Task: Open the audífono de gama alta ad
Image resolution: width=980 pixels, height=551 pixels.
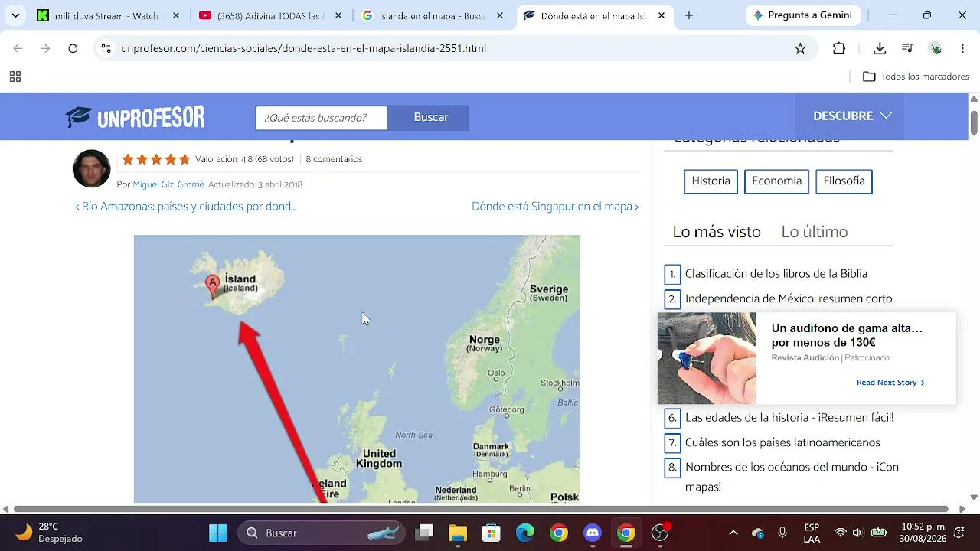Action: tap(806, 358)
